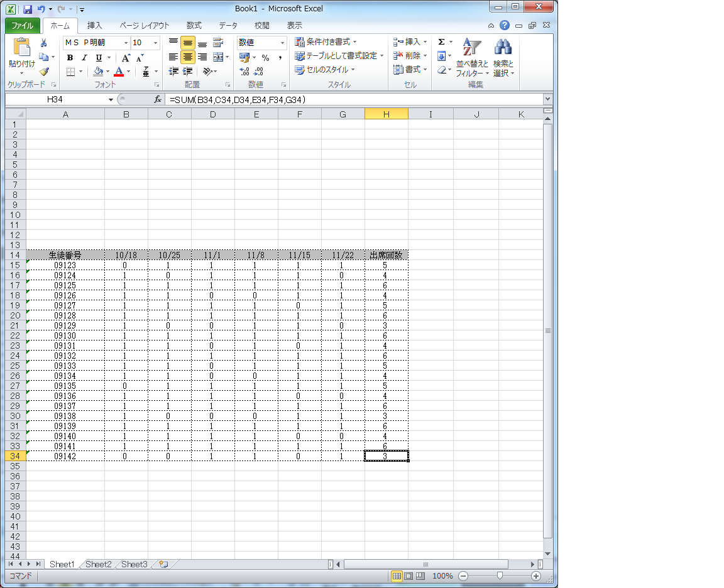This screenshot has height=588, width=724.
Task: Toggle italic formatting
Action: 84,57
